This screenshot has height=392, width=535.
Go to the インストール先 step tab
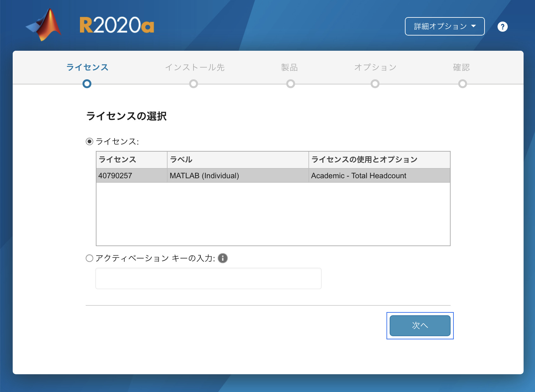point(195,67)
